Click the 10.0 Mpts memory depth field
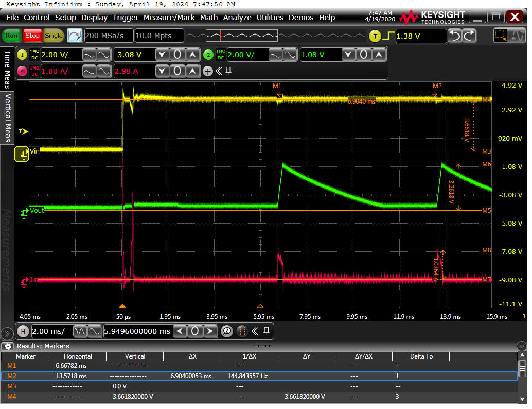 point(159,36)
